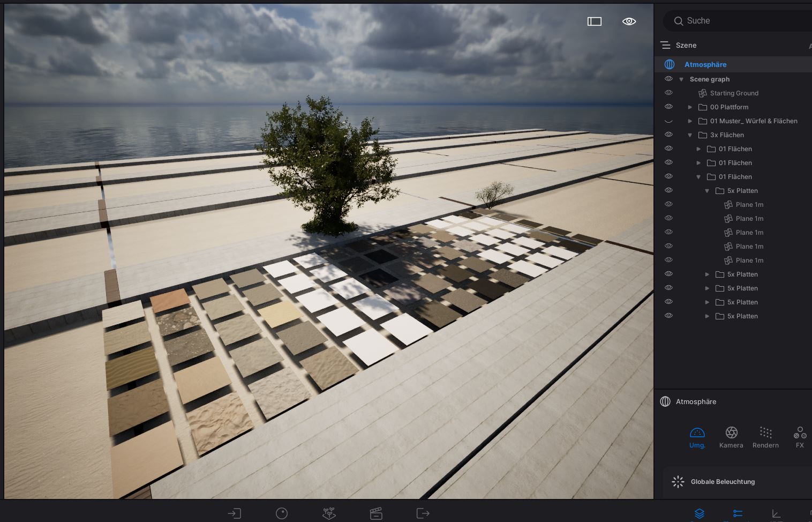Select the Scene graph label

710,79
